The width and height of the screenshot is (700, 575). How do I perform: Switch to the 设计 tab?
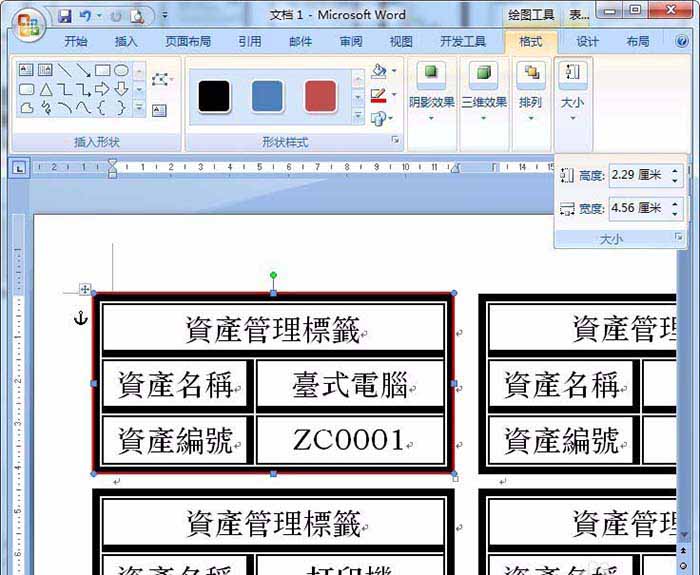click(587, 42)
